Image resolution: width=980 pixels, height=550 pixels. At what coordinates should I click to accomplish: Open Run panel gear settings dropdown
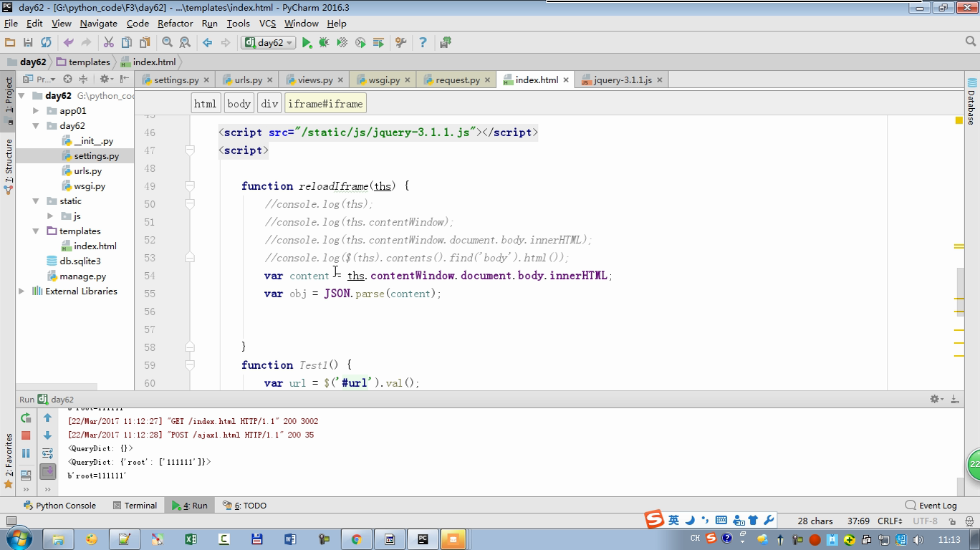(x=936, y=399)
